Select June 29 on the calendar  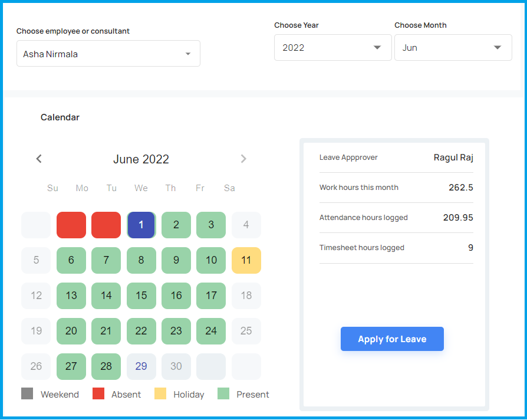pyautogui.click(x=141, y=366)
